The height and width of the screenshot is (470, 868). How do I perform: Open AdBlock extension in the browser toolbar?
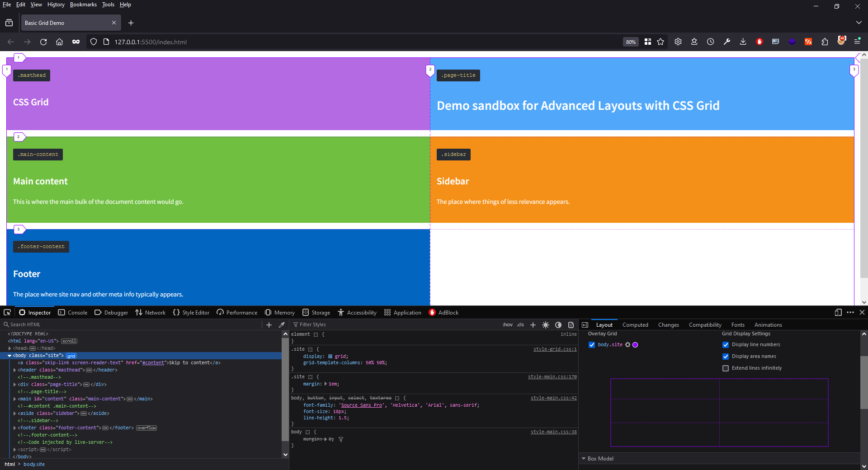pos(759,42)
